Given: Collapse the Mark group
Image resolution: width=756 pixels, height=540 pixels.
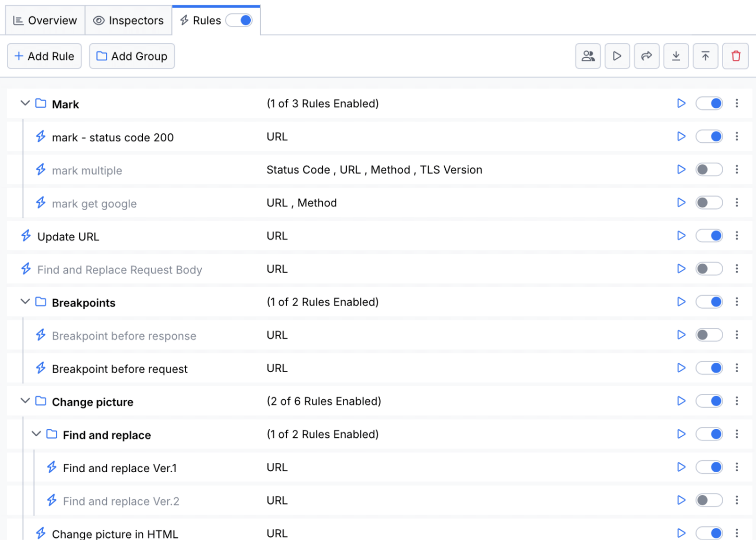Looking at the screenshot, I should click(25, 103).
